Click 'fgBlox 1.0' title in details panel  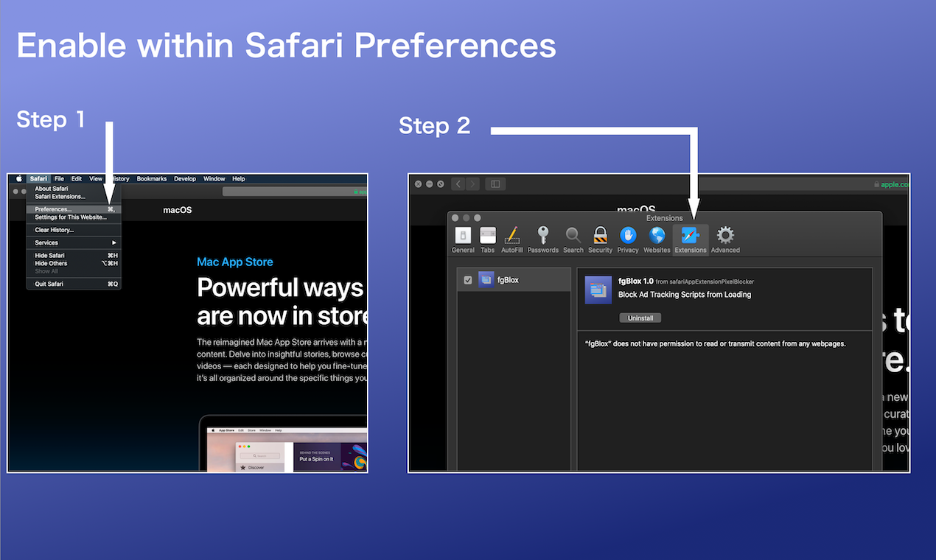point(636,281)
